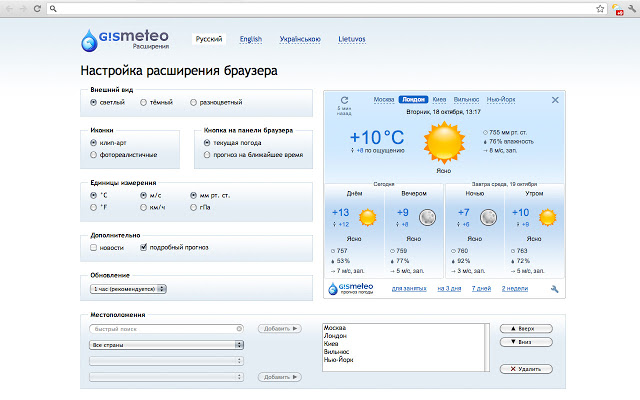Click the large sun icon for current weather
This screenshot has height=400, width=640.
click(443, 143)
